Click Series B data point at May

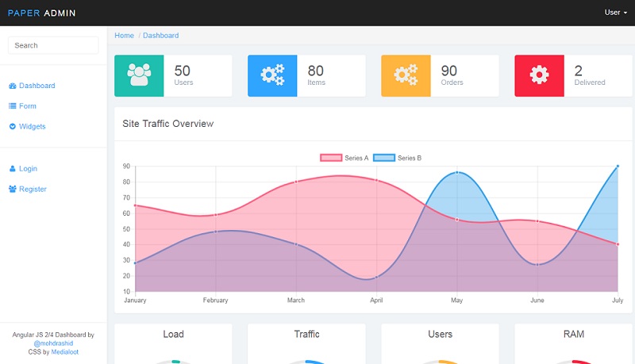click(x=457, y=172)
